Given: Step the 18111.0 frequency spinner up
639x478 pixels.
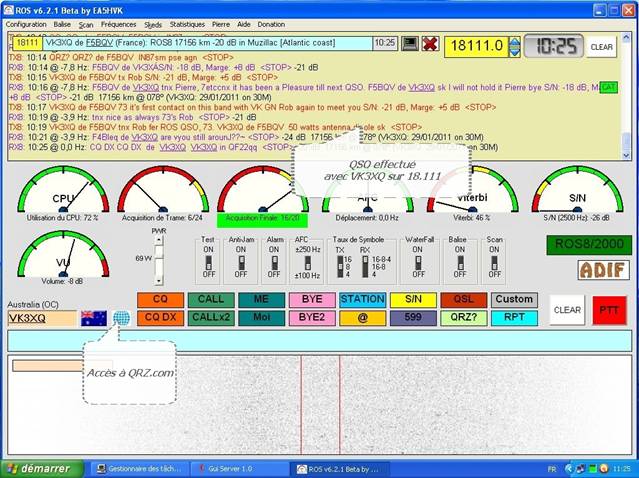Looking at the screenshot, I should pos(515,42).
